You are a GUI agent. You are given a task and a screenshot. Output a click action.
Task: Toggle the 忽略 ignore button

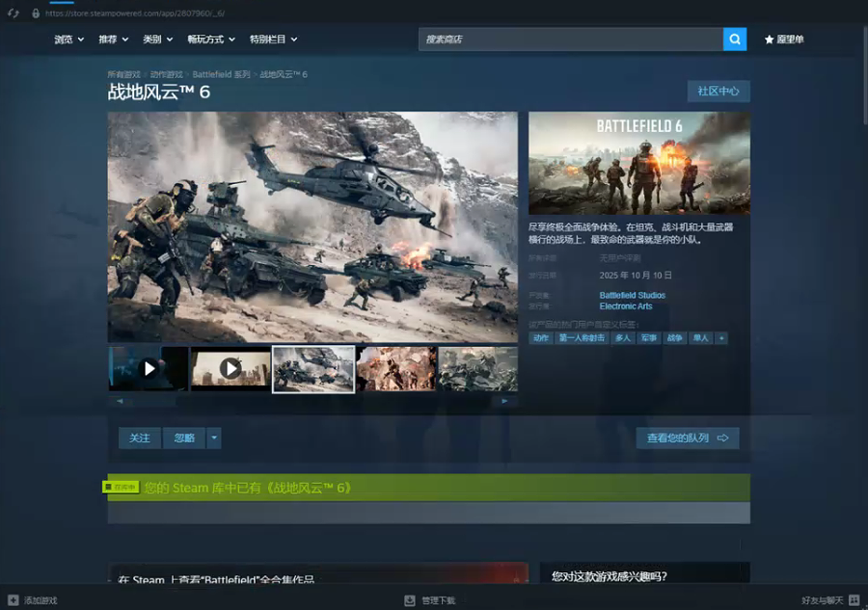coord(184,438)
